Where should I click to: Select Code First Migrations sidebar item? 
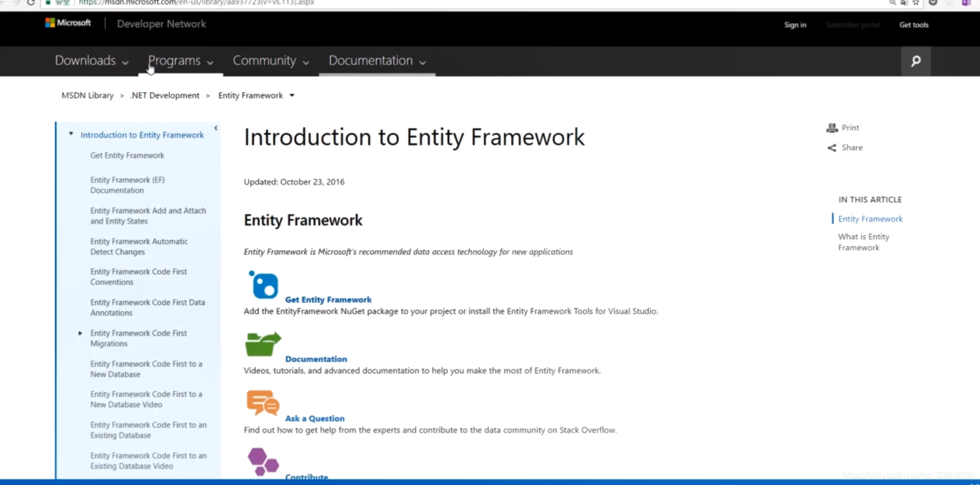[x=139, y=338]
